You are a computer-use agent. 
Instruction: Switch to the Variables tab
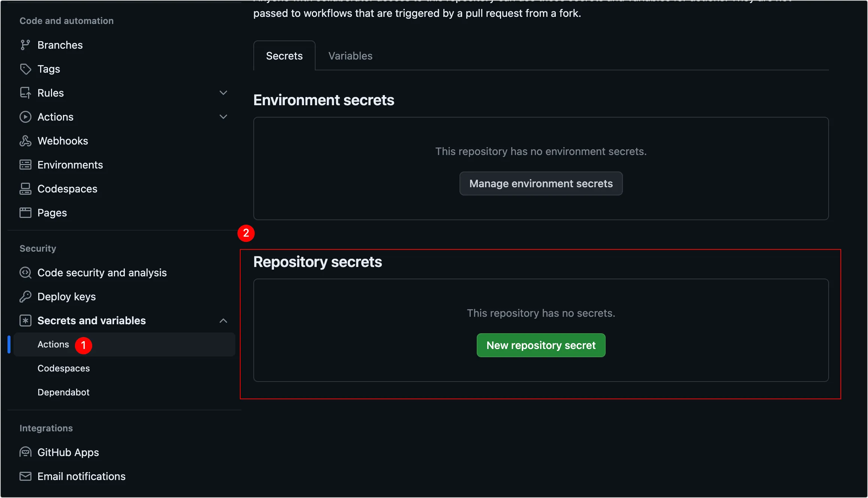point(350,56)
